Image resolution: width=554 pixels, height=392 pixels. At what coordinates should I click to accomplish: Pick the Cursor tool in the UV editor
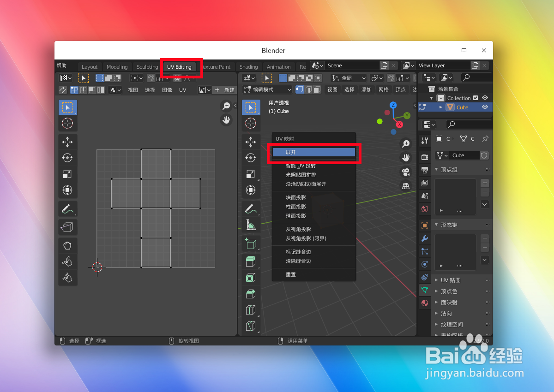(x=67, y=123)
